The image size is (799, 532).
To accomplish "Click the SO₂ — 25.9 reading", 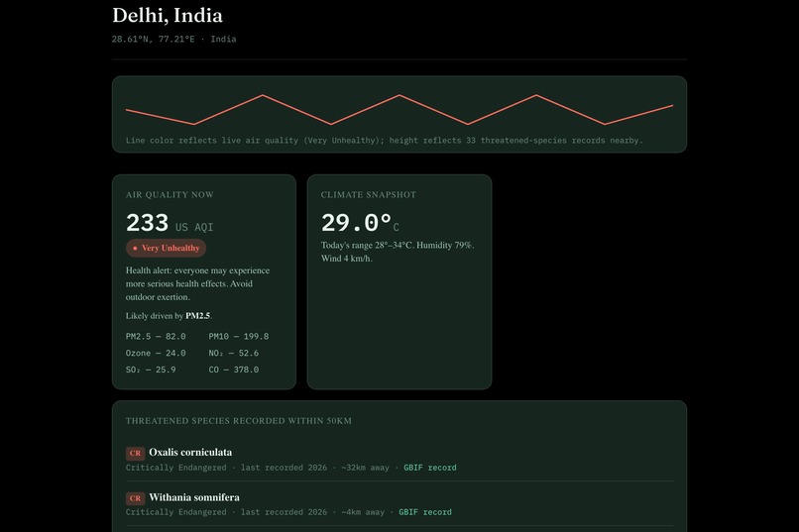I will (x=151, y=370).
